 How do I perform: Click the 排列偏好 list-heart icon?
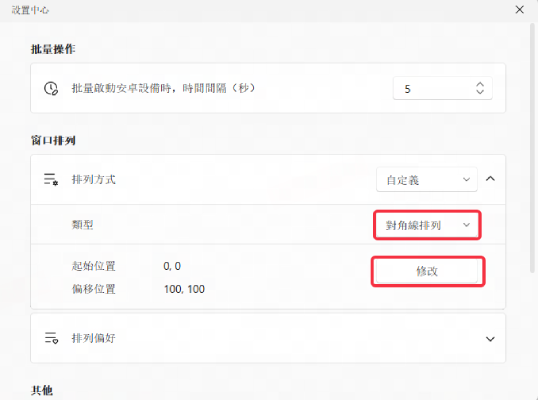click(51, 338)
